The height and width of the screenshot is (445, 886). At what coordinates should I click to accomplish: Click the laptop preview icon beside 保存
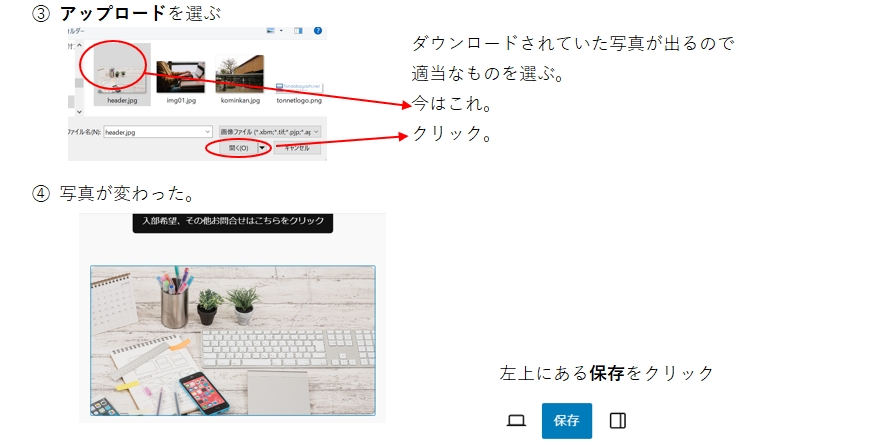[x=516, y=421]
